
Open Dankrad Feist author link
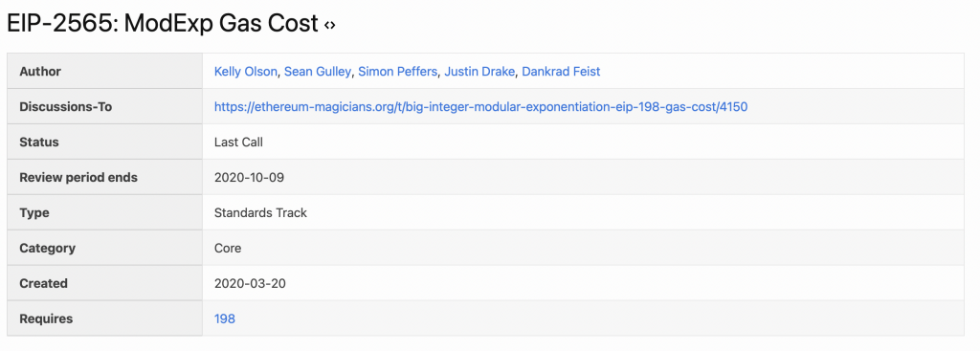click(x=561, y=72)
